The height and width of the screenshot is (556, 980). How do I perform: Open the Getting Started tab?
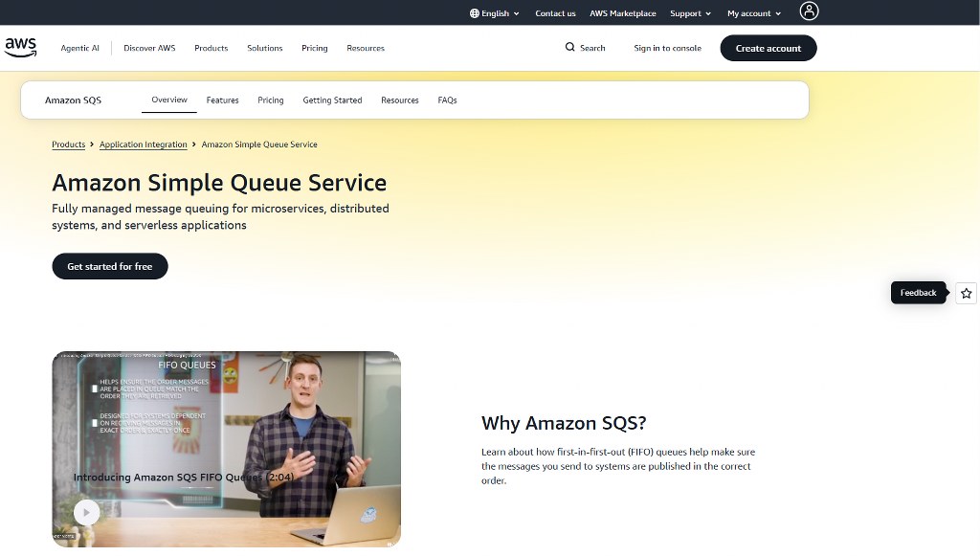pos(332,100)
